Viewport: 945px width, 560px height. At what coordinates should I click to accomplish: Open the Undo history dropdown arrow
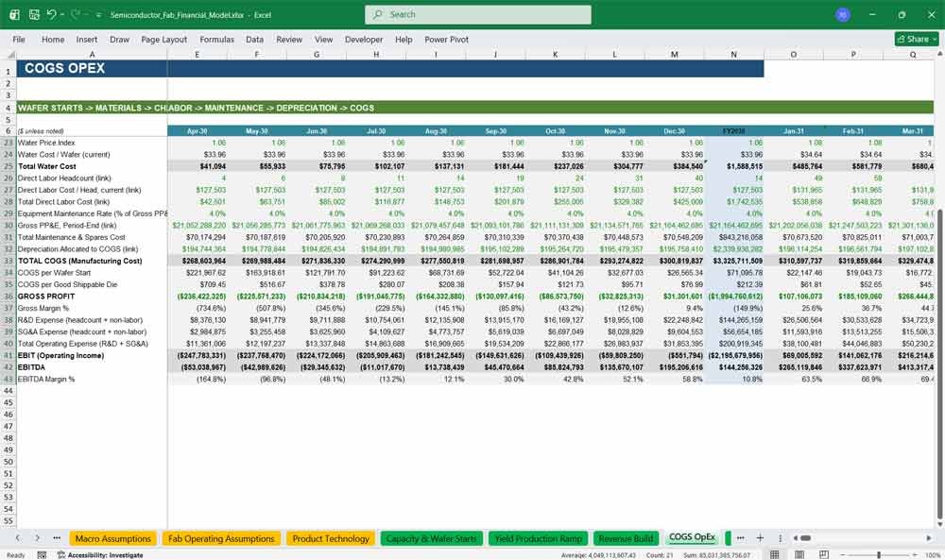61,15
